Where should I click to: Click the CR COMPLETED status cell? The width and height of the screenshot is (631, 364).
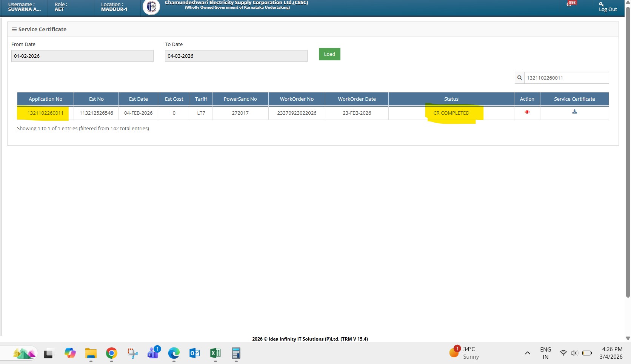(451, 113)
